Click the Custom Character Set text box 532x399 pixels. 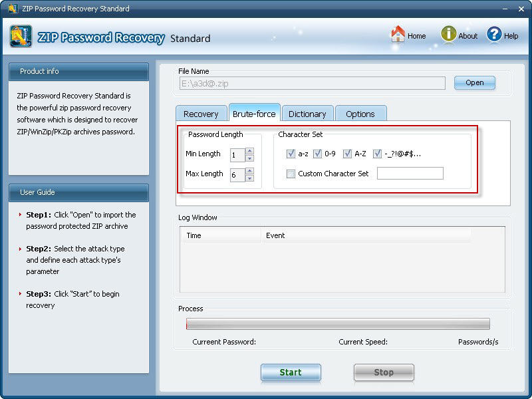tap(410, 174)
